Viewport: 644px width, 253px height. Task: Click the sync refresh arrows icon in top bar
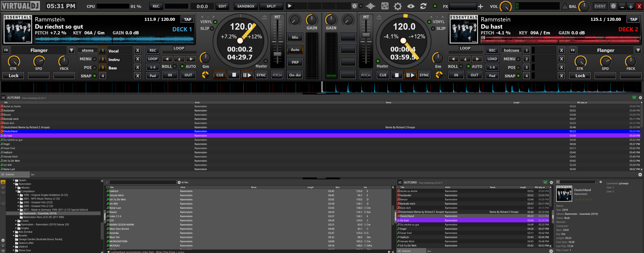tap(423, 6)
